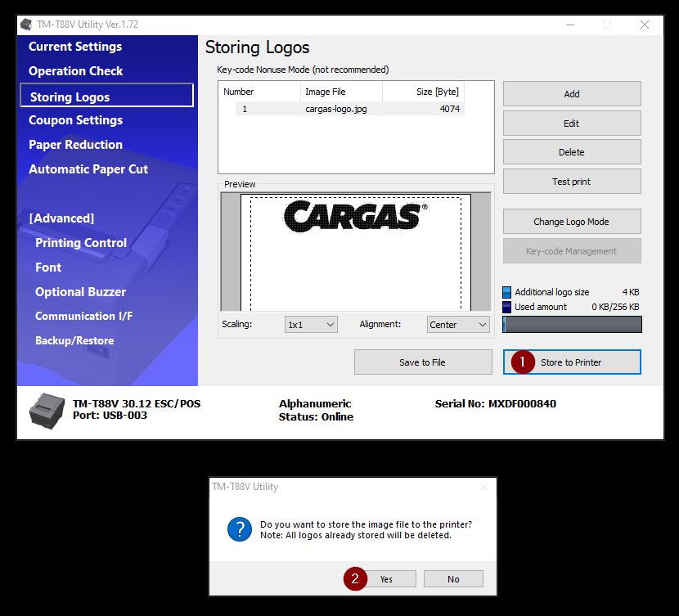Click the printer image in the status bar
This screenshot has width=679, height=616.
point(47,411)
